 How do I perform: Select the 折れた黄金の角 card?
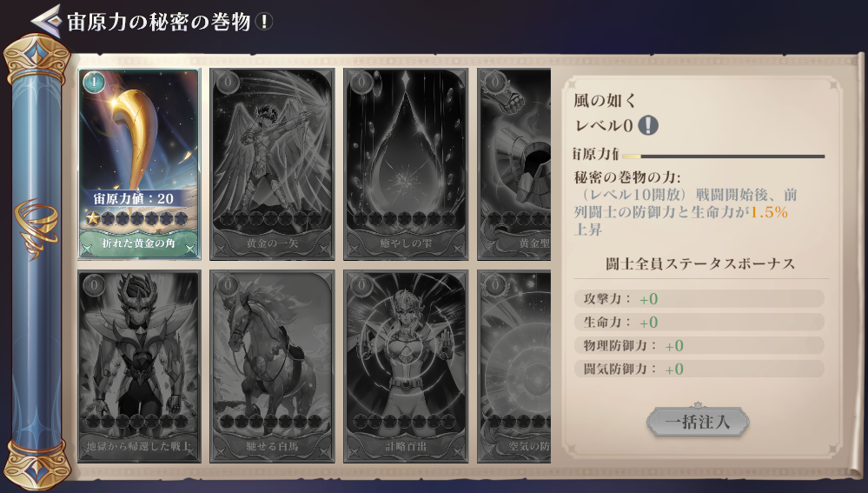click(139, 164)
